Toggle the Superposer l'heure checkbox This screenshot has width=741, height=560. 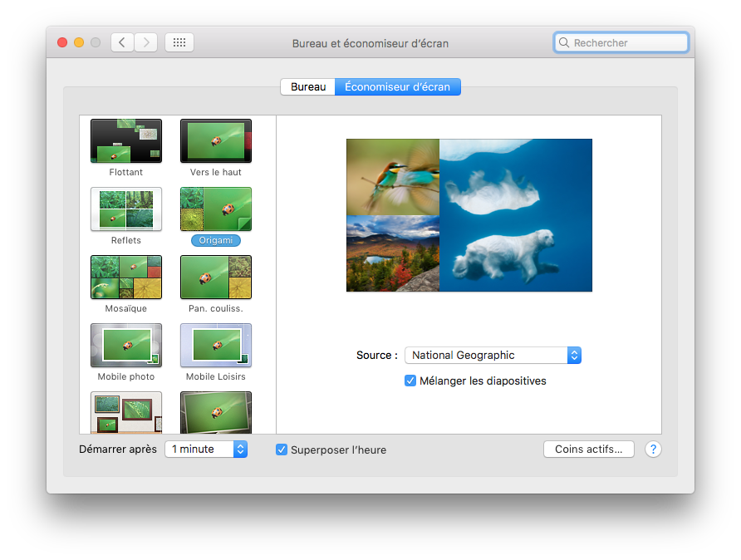tap(282, 449)
